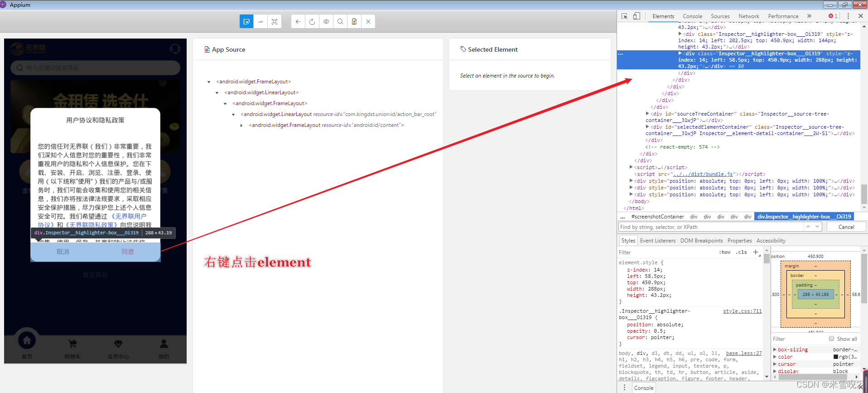The height and width of the screenshot is (393, 868).
Task: Click the New Style Rule plus icon
Action: 755,252
